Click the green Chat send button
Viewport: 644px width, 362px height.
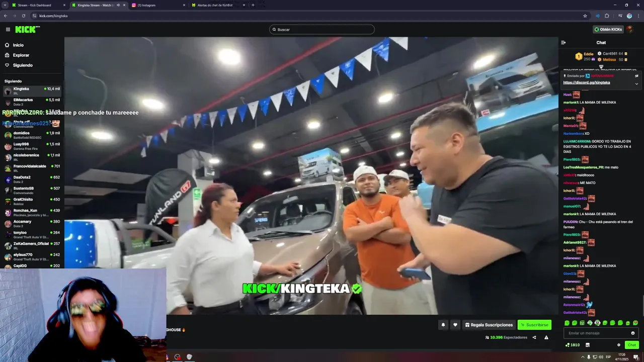[631, 345]
